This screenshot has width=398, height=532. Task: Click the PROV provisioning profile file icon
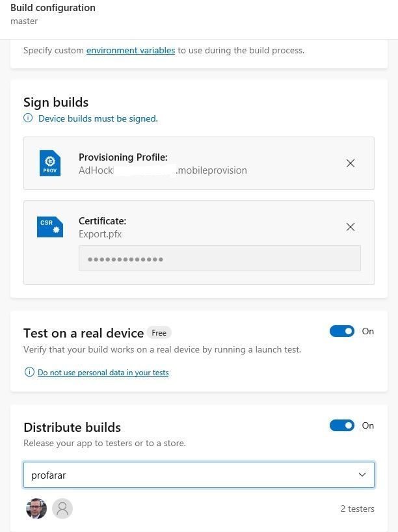[50, 163]
